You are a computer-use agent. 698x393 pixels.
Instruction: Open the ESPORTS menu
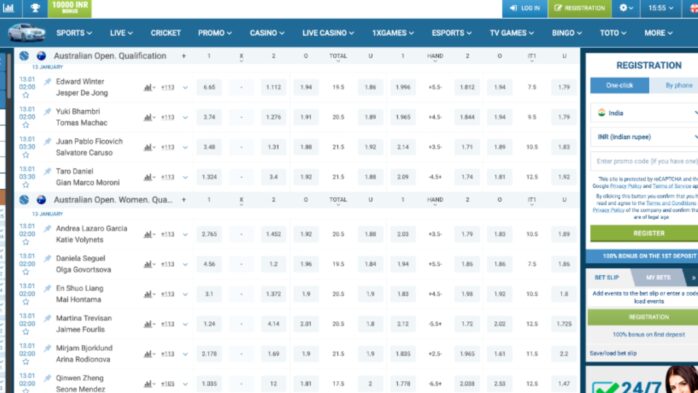(x=451, y=33)
